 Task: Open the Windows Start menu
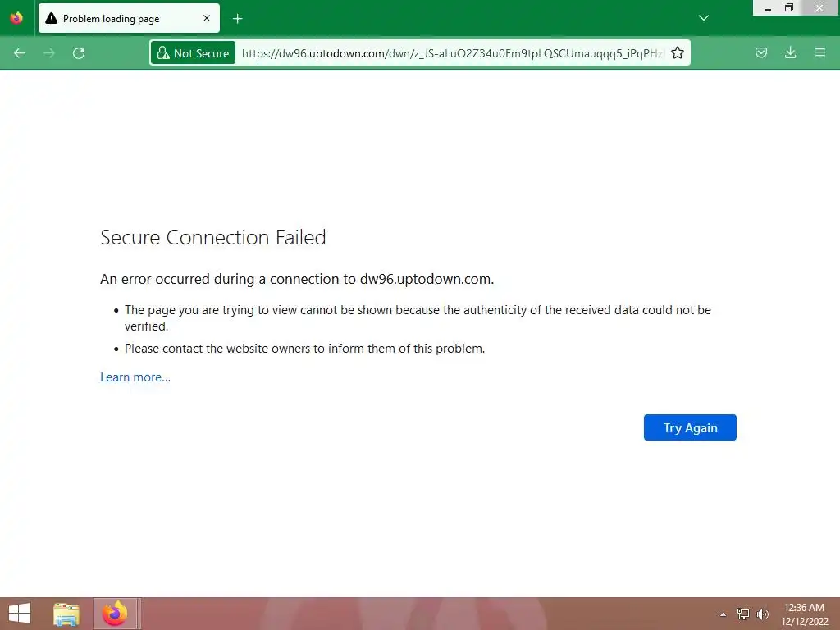point(20,614)
